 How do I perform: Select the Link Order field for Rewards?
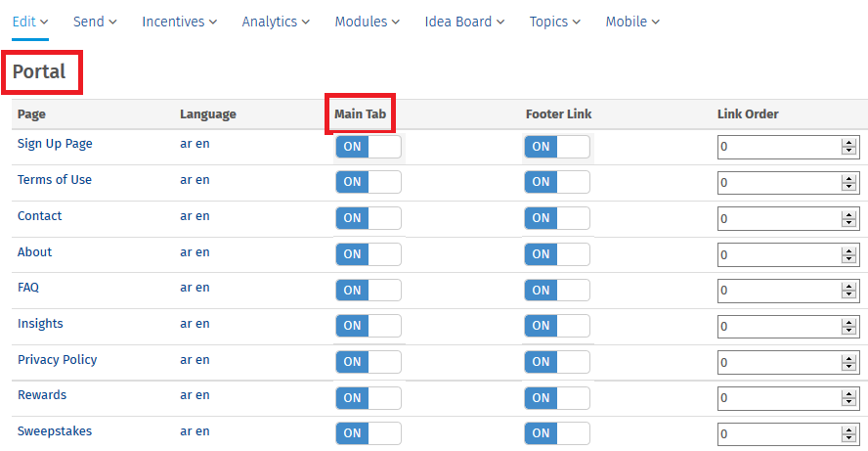779,398
